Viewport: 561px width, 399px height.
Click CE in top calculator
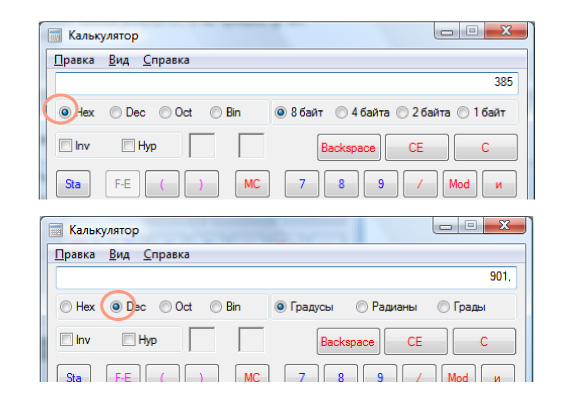pos(416,147)
